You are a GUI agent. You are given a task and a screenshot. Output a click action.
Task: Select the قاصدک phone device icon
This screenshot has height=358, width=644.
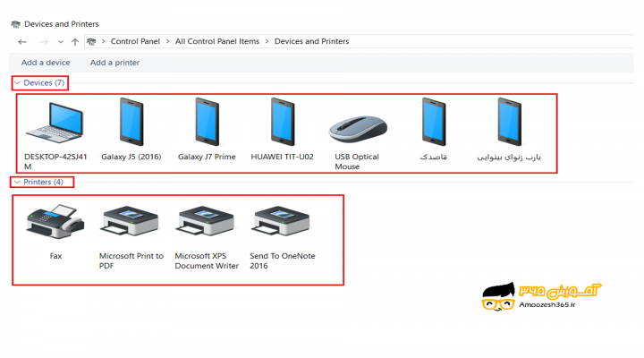434,122
